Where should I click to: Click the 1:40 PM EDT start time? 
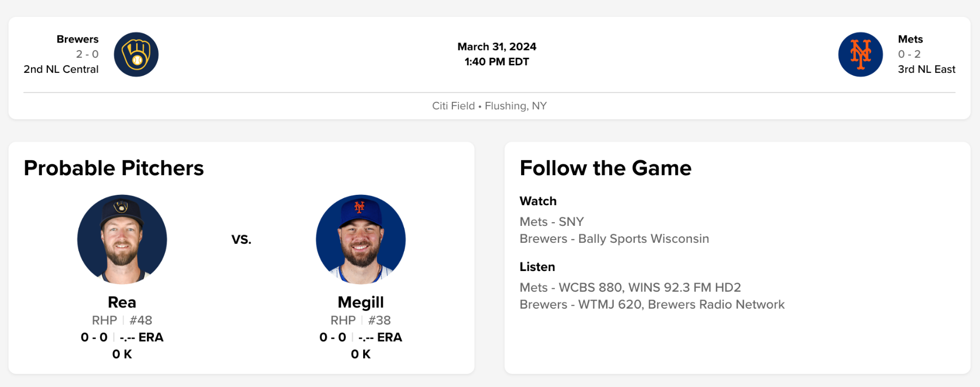(497, 62)
